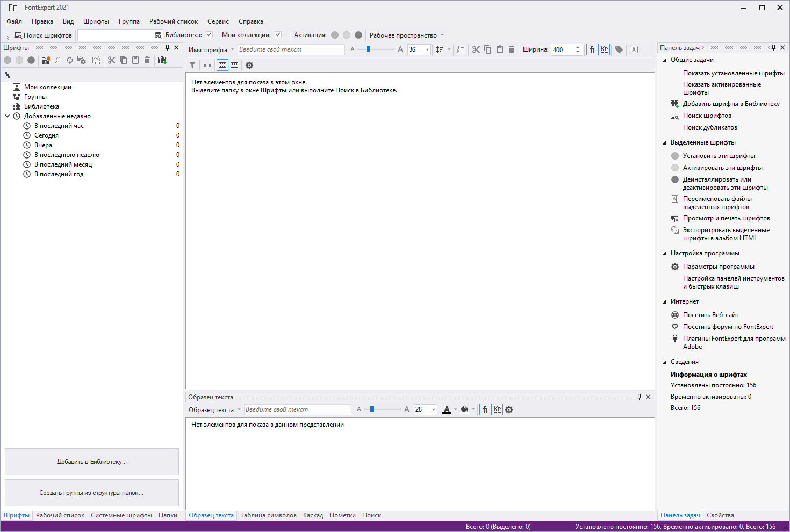Screen dimensions: 790x532
Task: Click the paste icon in font preview toolbar
Action: coord(500,49)
